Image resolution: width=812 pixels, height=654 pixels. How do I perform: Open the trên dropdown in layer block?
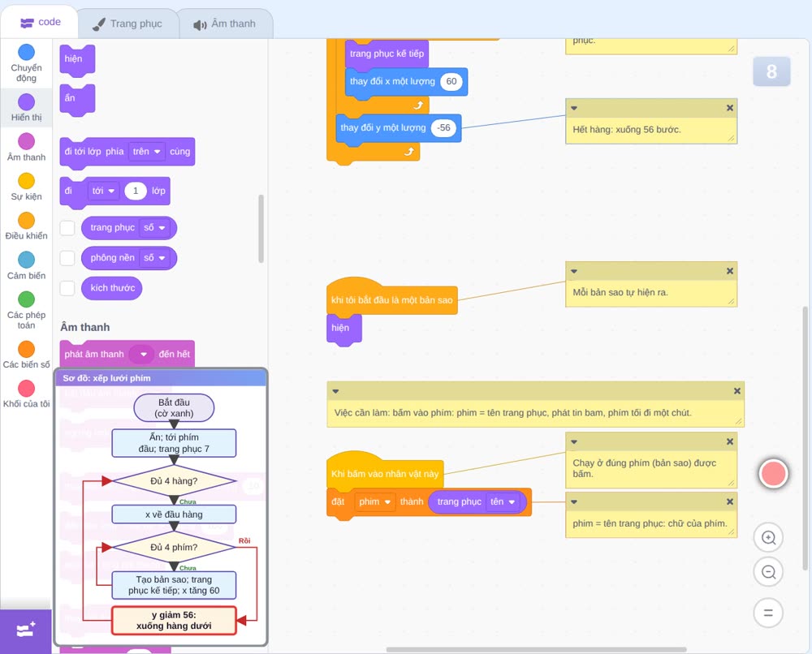click(147, 152)
